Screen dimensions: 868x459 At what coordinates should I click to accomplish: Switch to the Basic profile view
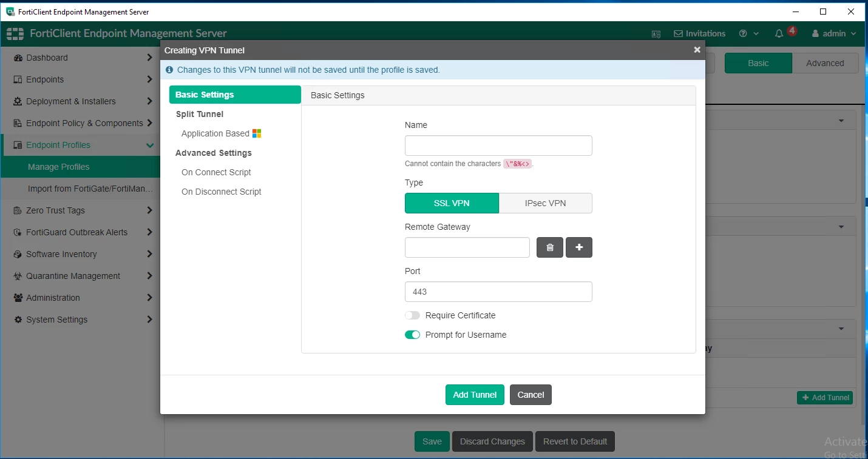click(x=758, y=63)
